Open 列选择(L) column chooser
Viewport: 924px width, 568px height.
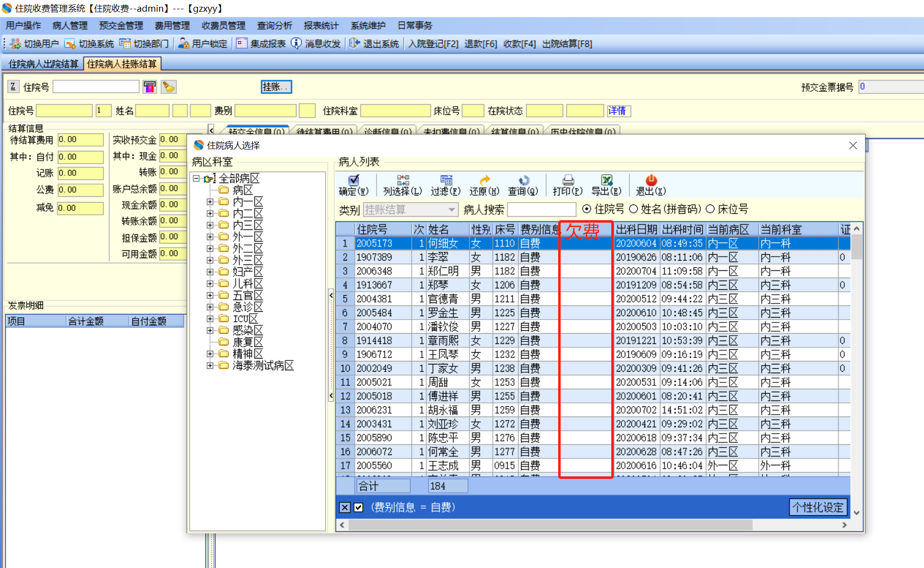tap(402, 185)
